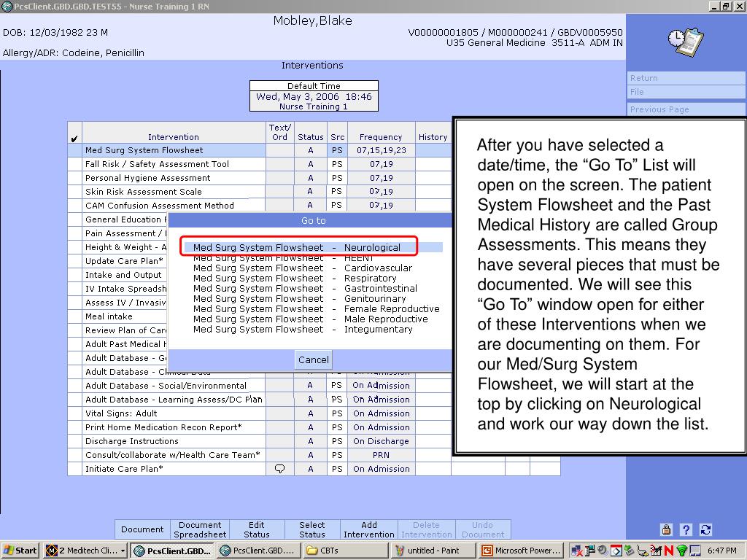Select the Discharge Instructions intervention
This screenshot has height=560, width=747.
174,441
